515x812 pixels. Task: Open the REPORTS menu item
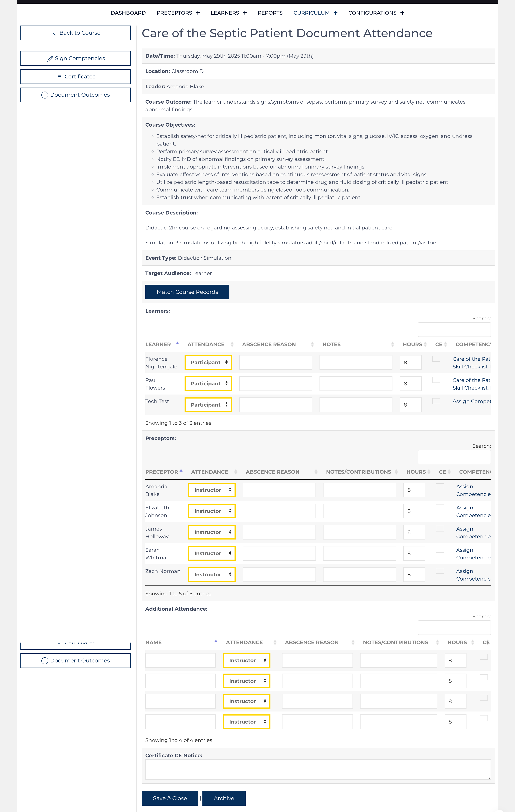(270, 13)
